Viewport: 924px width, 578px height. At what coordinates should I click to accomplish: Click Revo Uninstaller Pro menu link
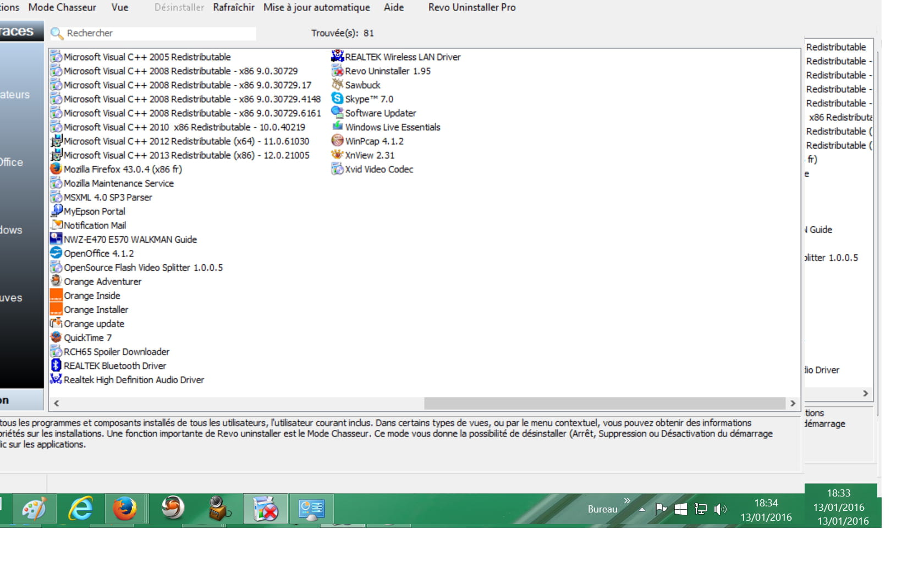[x=472, y=7]
